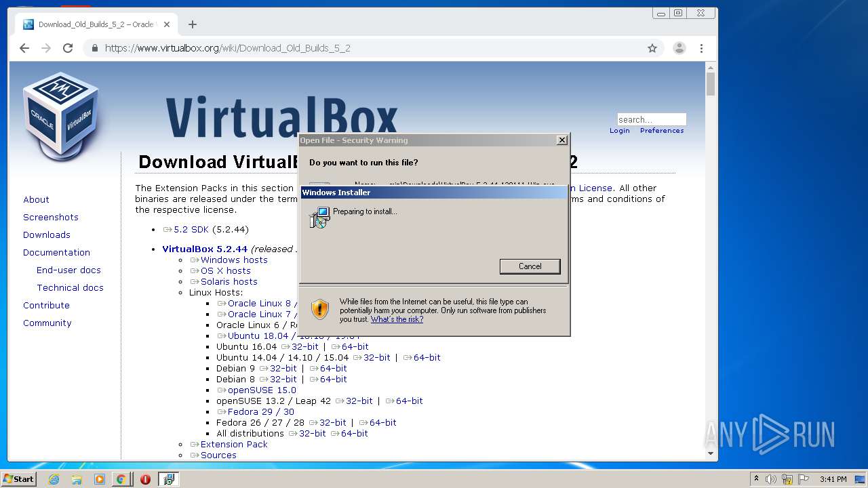868x488 pixels.
Task: Open Contribute in the sidebar
Action: click(46, 305)
